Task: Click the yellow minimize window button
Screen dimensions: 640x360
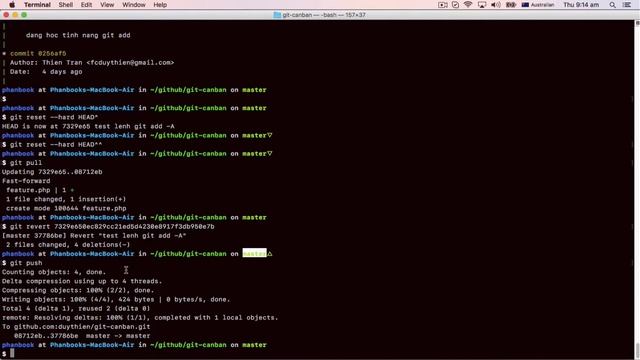Action: point(15,15)
